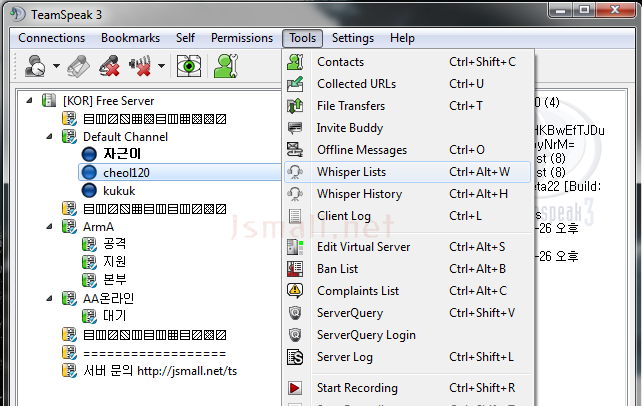Screen dimensions: 642x406
Task: Click ServerQuery Ctrl+Shift+V menu entry
Action: 407,313
